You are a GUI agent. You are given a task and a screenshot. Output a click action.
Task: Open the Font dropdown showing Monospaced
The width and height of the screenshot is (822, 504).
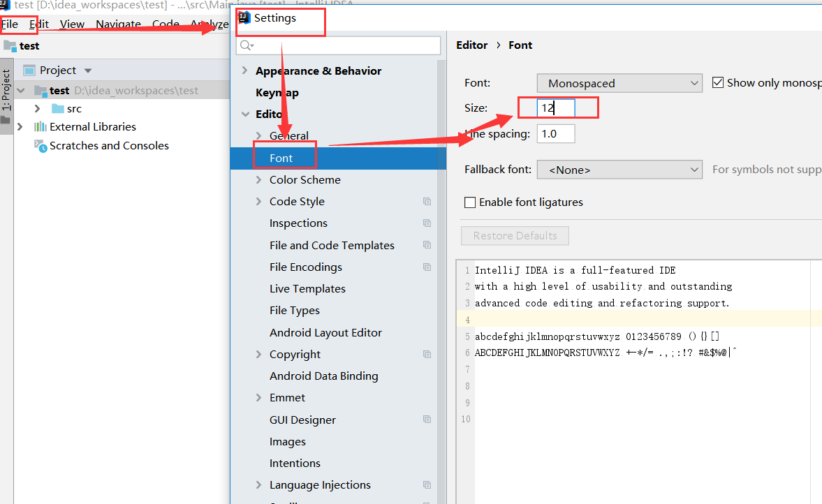pos(619,83)
